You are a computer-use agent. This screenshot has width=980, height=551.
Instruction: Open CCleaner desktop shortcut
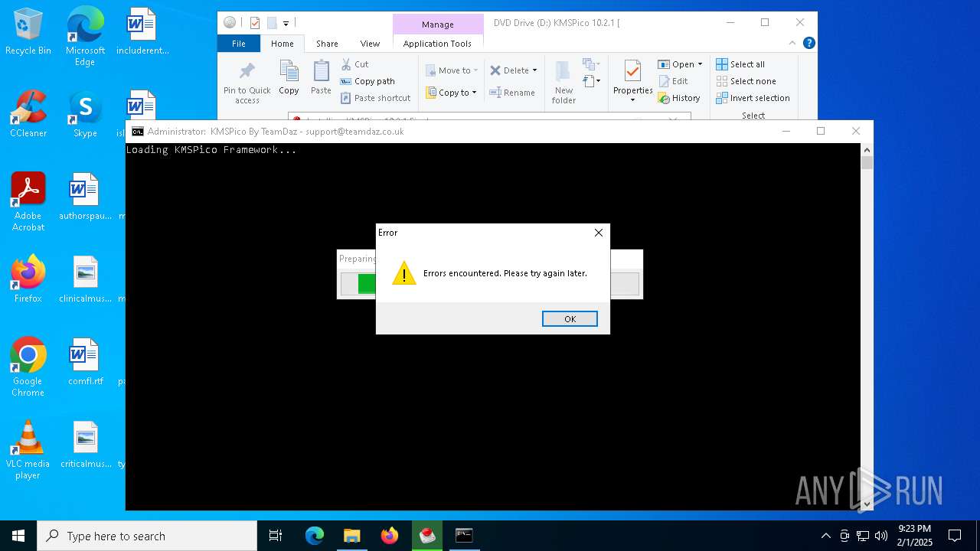[x=28, y=114]
